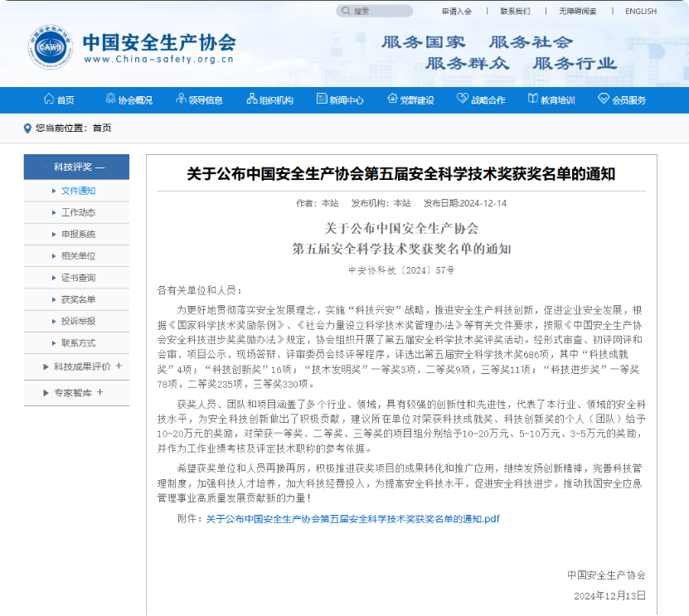Click the 组织机构 org-chart icon

tap(252, 99)
